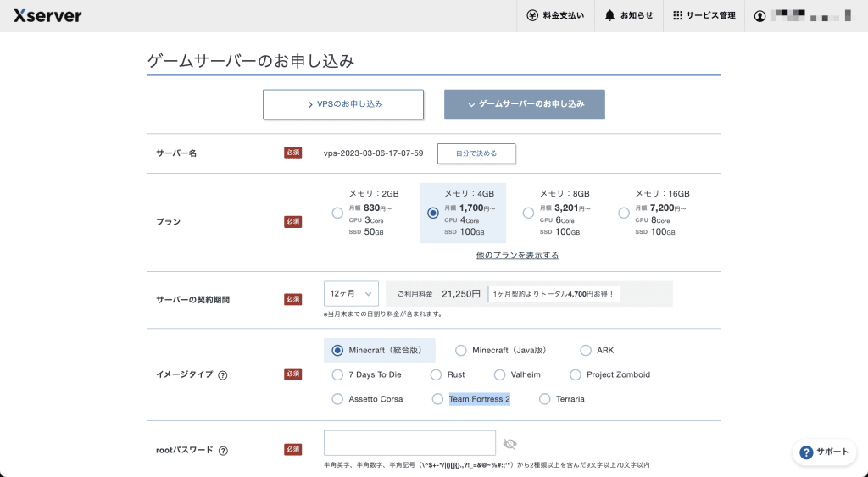Toggle root password visibility eye icon
Viewport: 868px width, 477px height.
(x=509, y=444)
